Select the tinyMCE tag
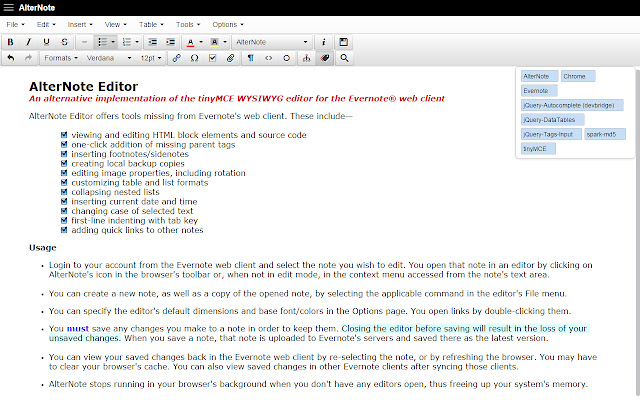The height and width of the screenshot is (400, 640). (538, 149)
